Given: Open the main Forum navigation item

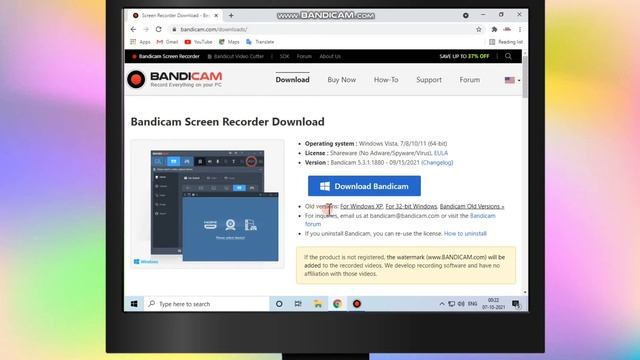Looking at the screenshot, I should pos(470,80).
